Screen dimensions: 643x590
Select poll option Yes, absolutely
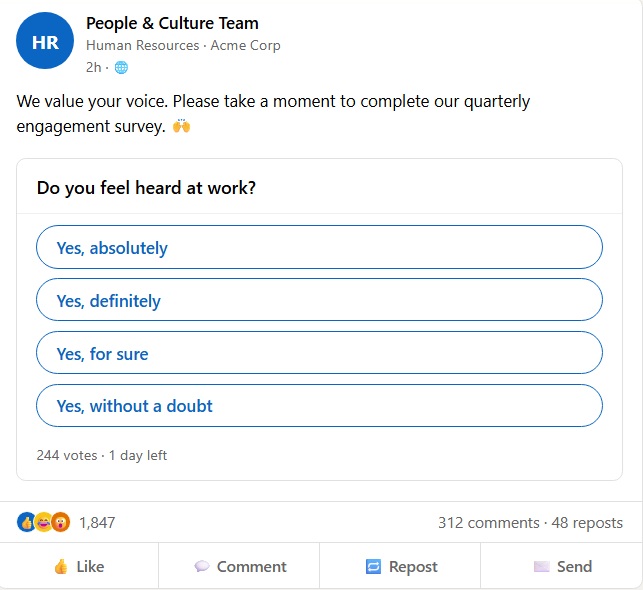point(319,248)
